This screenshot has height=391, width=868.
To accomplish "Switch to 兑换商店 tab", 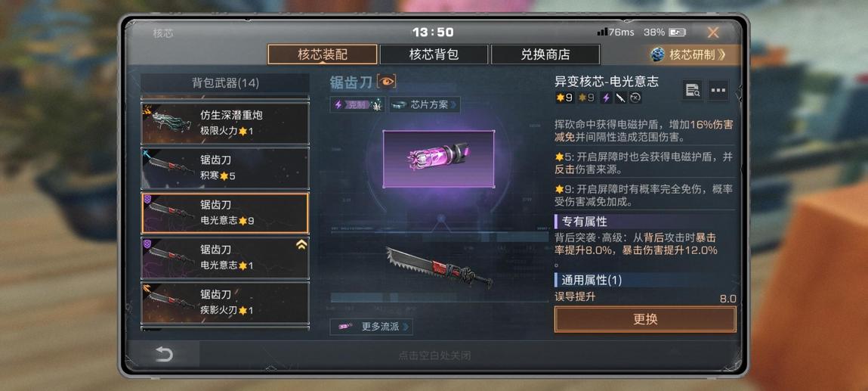I will pyautogui.click(x=545, y=54).
